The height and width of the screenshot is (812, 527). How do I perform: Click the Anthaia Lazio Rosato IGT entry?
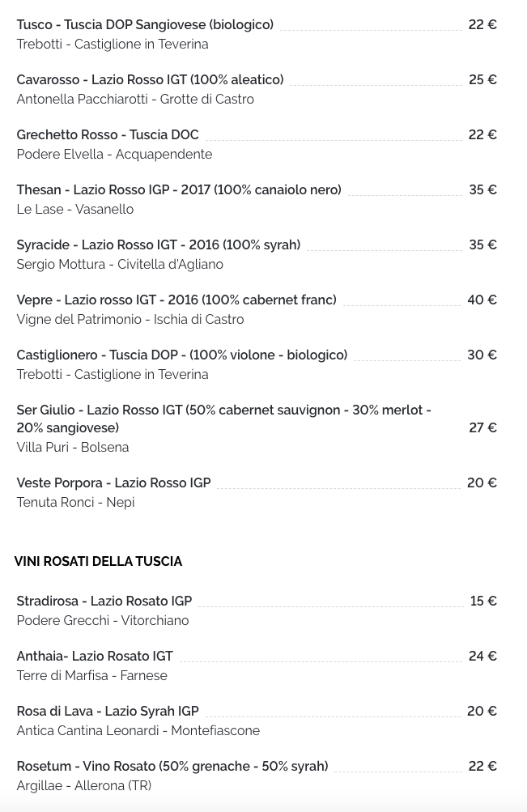(95, 656)
